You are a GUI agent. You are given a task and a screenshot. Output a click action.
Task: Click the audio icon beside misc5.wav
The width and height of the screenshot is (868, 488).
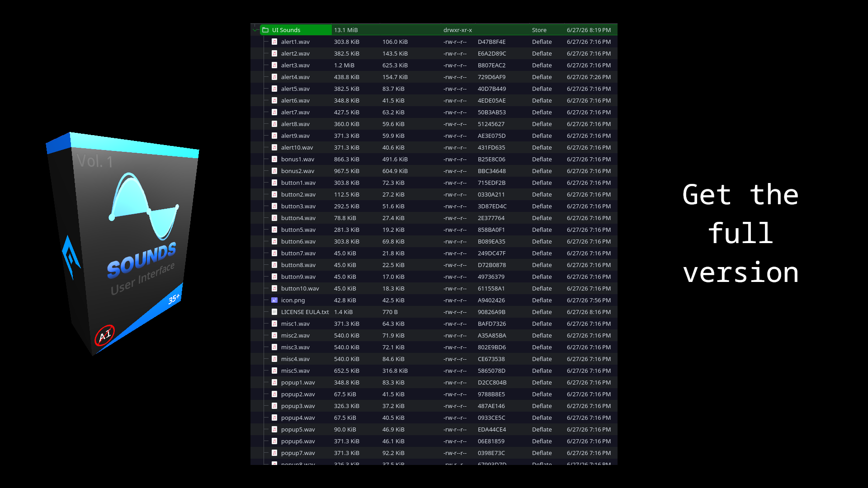(x=274, y=371)
